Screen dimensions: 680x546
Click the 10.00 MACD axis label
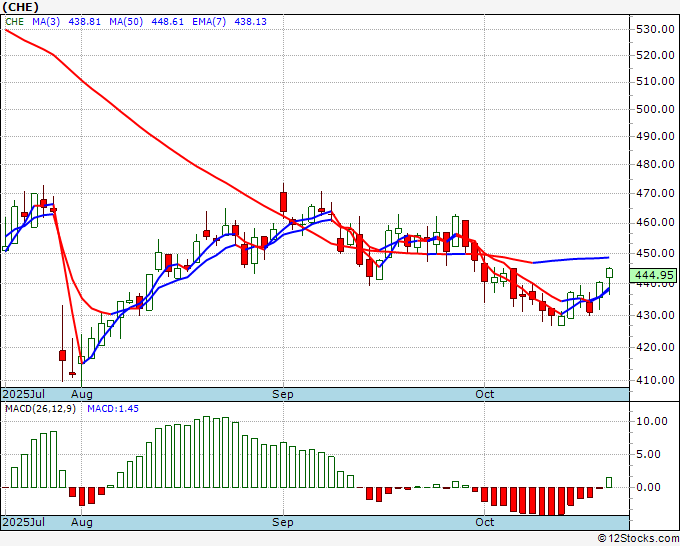[x=654, y=421]
